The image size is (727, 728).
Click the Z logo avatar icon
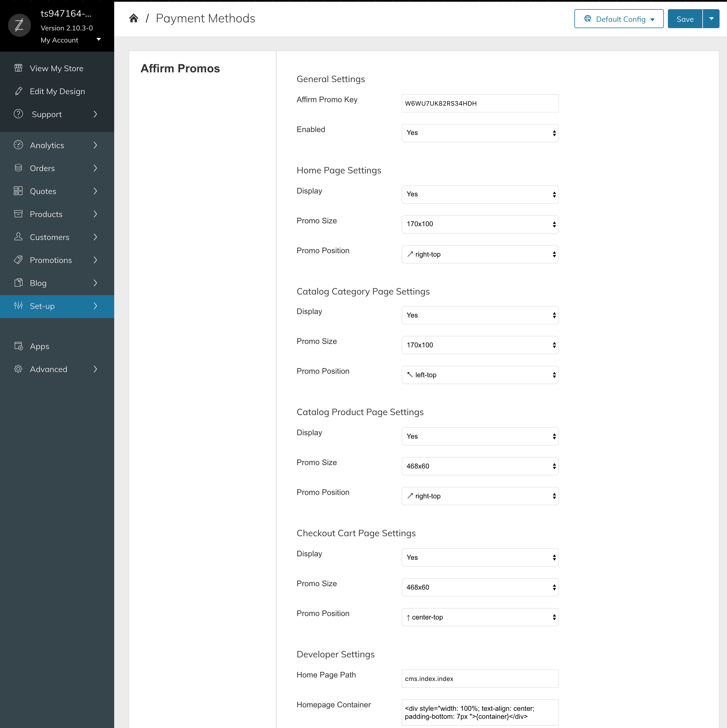19,25
